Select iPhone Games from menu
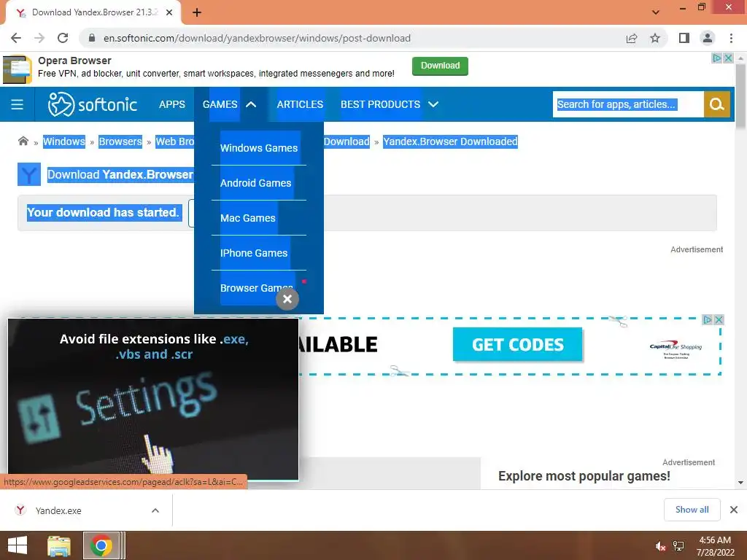 (x=254, y=253)
